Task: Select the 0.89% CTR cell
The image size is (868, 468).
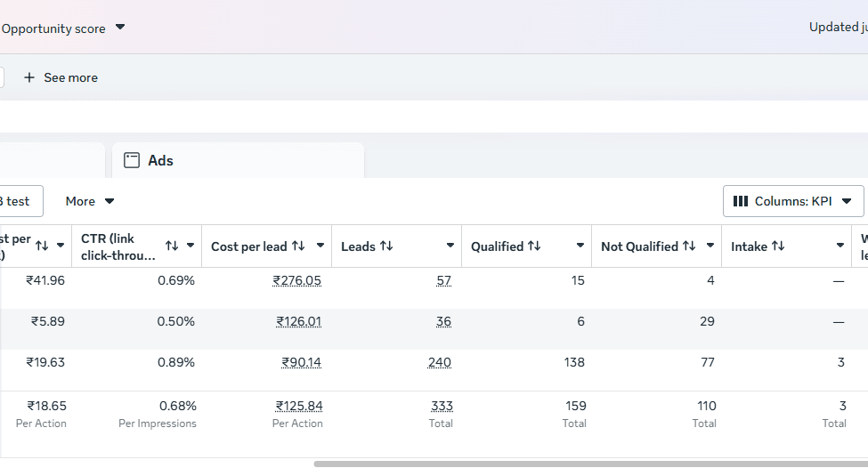Action: pyautogui.click(x=176, y=362)
